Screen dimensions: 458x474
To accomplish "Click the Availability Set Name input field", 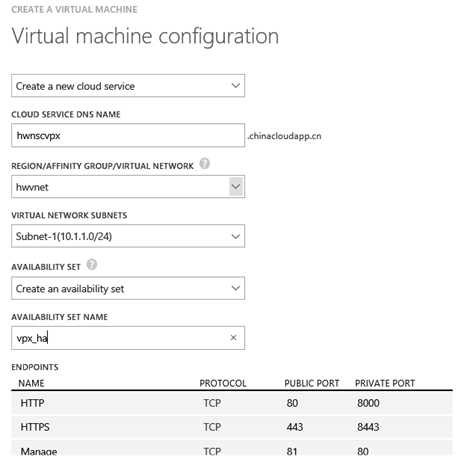I will pos(128,338).
